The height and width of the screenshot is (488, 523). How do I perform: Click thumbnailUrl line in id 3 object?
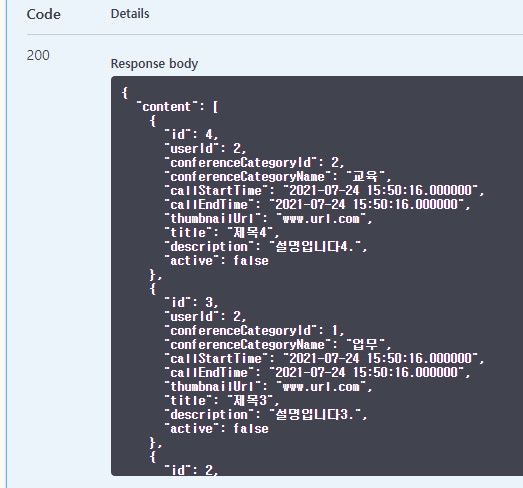[269, 387]
